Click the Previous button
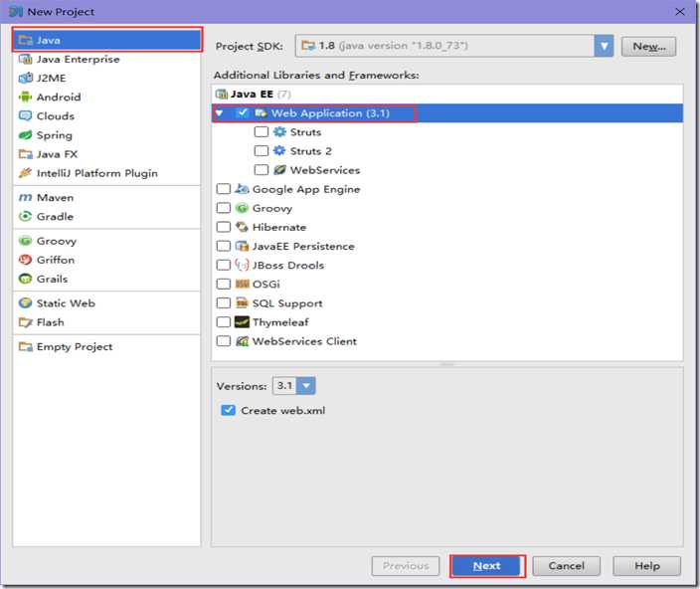This screenshot has height=589, width=700. pyautogui.click(x=406, y=566)
